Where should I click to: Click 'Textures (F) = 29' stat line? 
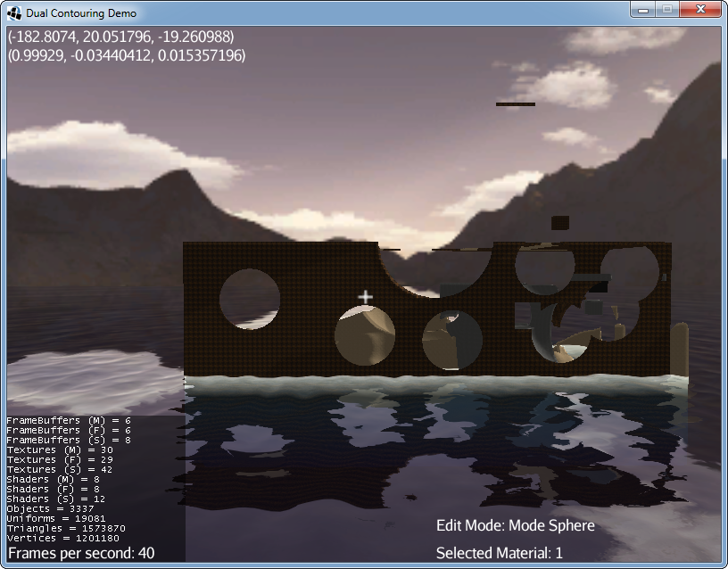click(60, 459)
